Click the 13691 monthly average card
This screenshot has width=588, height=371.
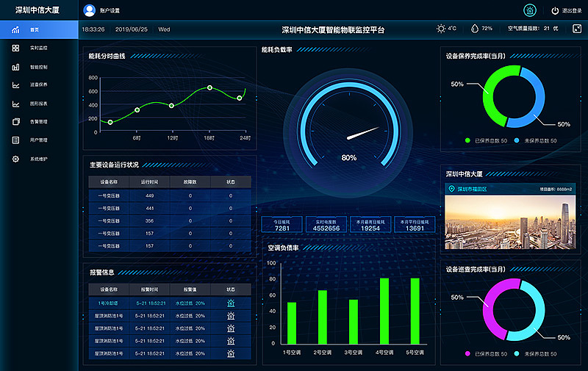[x=415, y=225]
